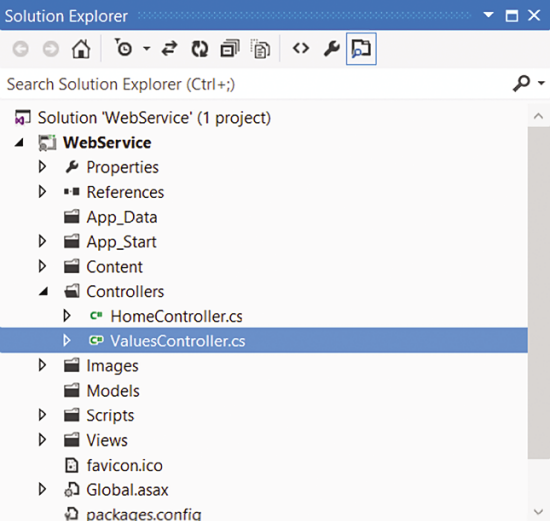Select the References item
This screenshot has width=550, height=521.
coord(125,192)
